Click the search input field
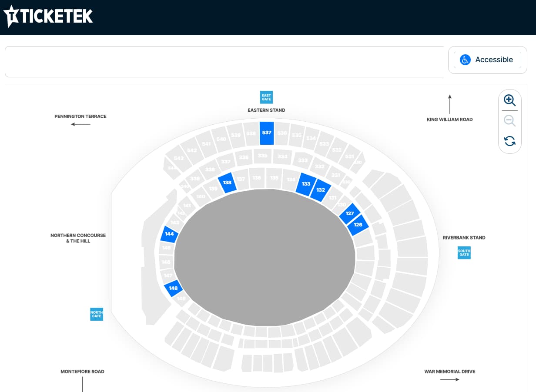This screenshot has width=536, height=392. tap(224, 61)
